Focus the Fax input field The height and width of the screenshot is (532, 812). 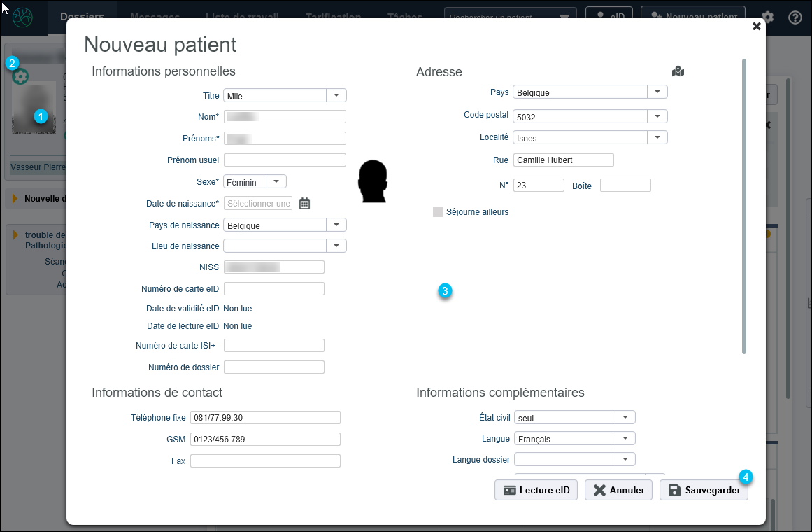[x=265, y=461]
